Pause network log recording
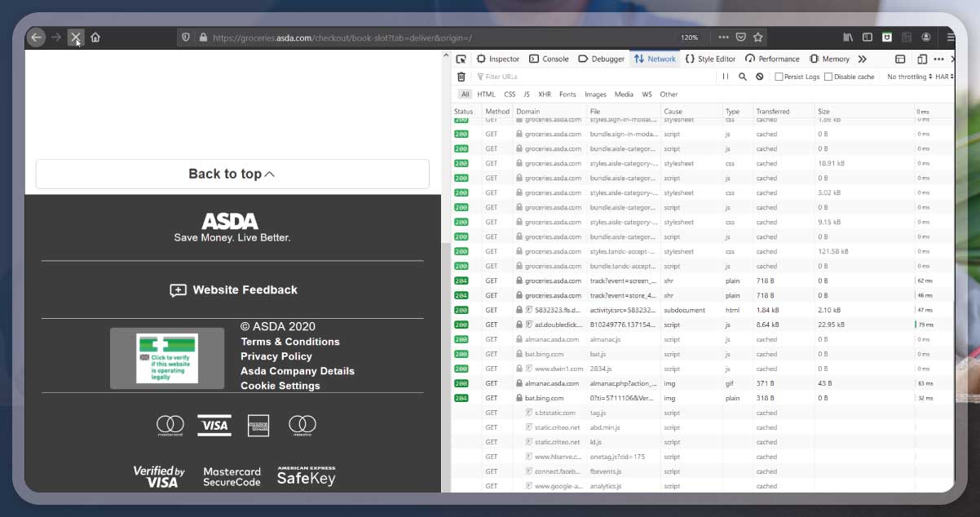This screenshot has height=517, width=980. (725, 77)
